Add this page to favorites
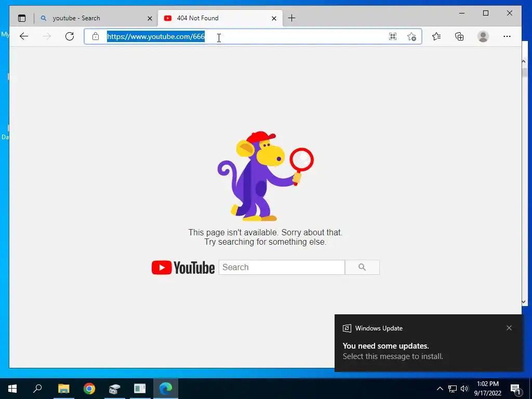 click(x=411, y=36)
